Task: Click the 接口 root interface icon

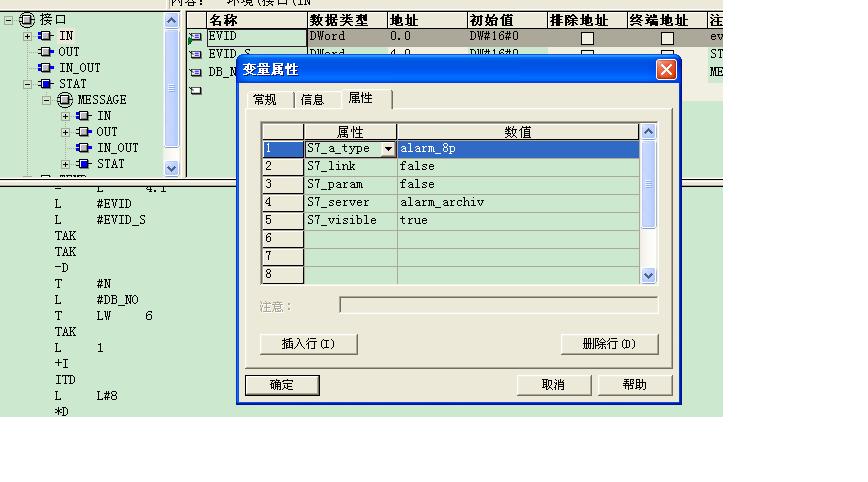Action: pos(28,20)
